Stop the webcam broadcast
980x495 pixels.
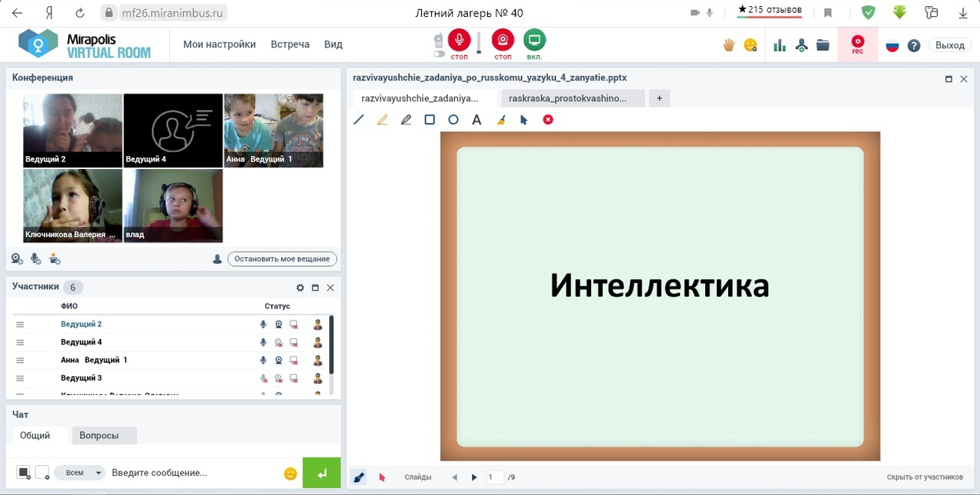(503, 41)
